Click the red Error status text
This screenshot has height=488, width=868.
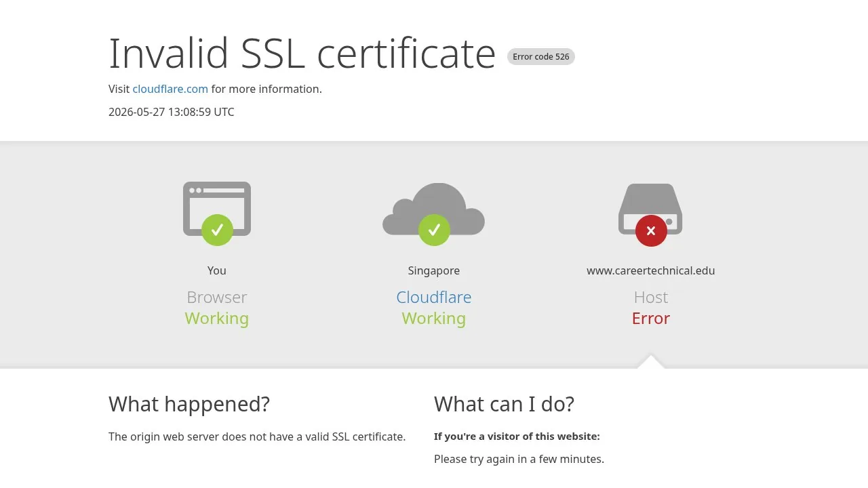tap(651, 318)
